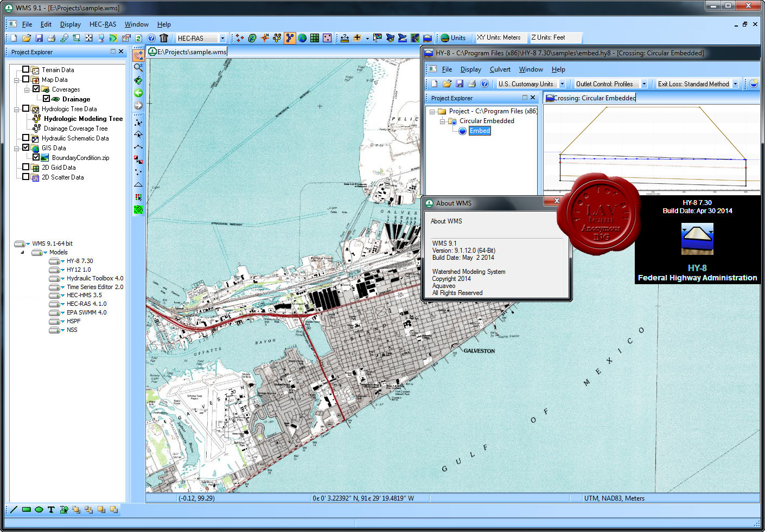
Task: Click the Z Units: Feet field
Action: (x=554, y=37)
